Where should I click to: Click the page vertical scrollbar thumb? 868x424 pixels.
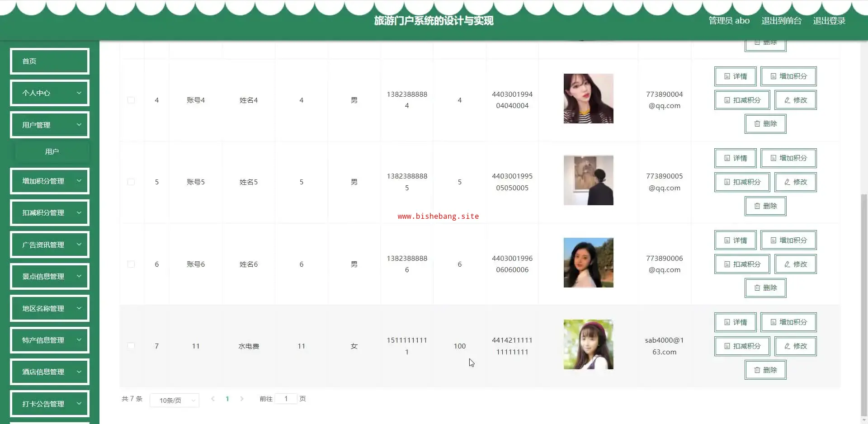[864, 305]
